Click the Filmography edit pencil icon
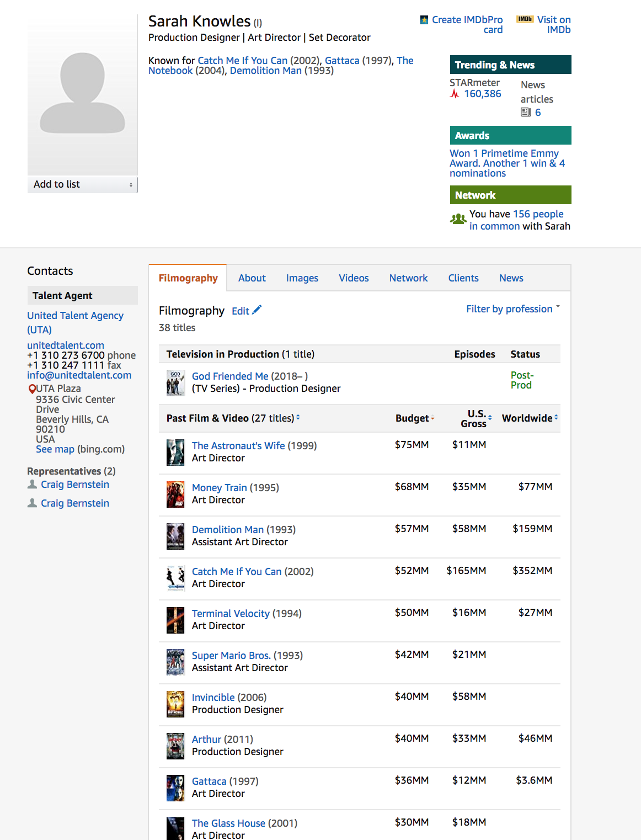The width and height of the screenshot is (641, 840). pos(257,310)
